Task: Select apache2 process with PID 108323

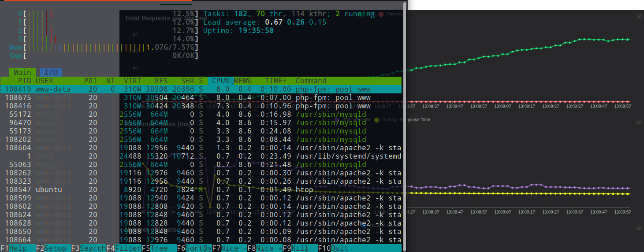Action: 201,182
